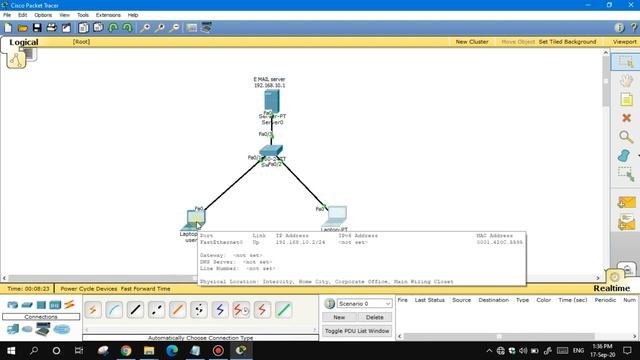Select the Console cable connection

[114, 310]
